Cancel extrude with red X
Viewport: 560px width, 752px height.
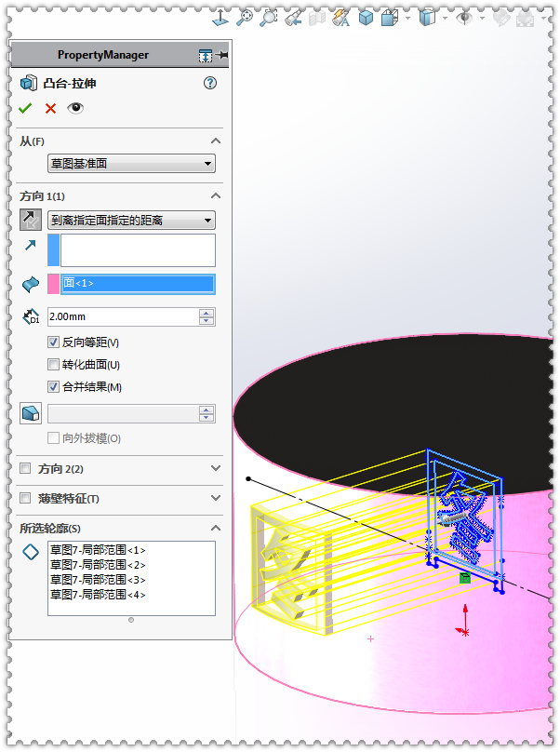pos(50,108)
